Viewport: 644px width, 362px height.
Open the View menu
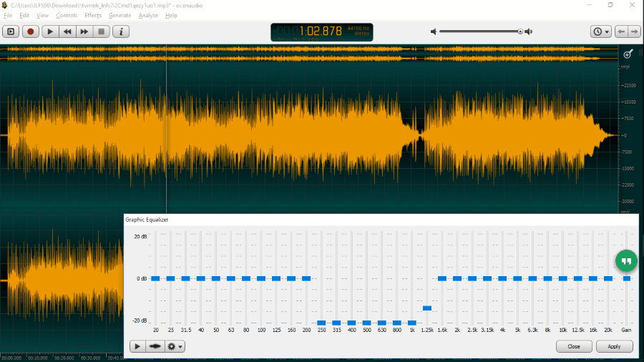(42, 16)
